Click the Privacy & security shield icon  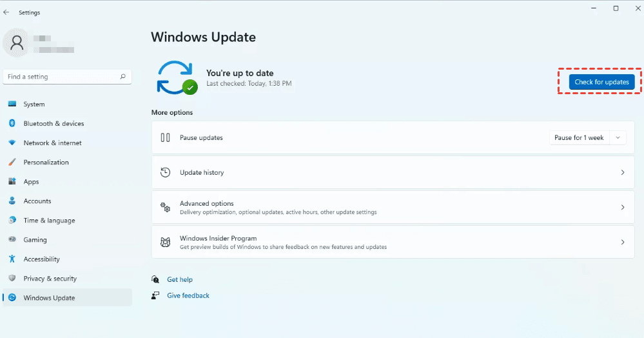(x=12, y=278)
